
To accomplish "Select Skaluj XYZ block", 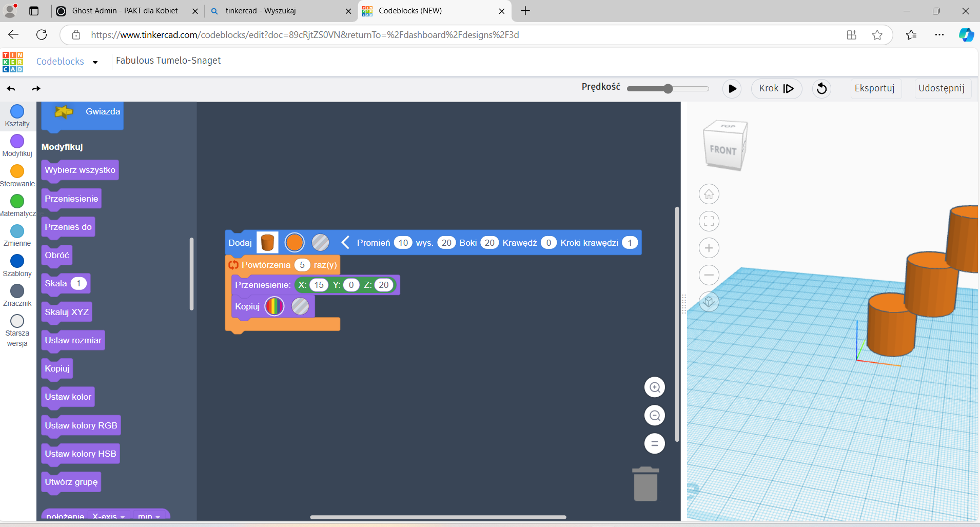I will [x=67, y=312].
